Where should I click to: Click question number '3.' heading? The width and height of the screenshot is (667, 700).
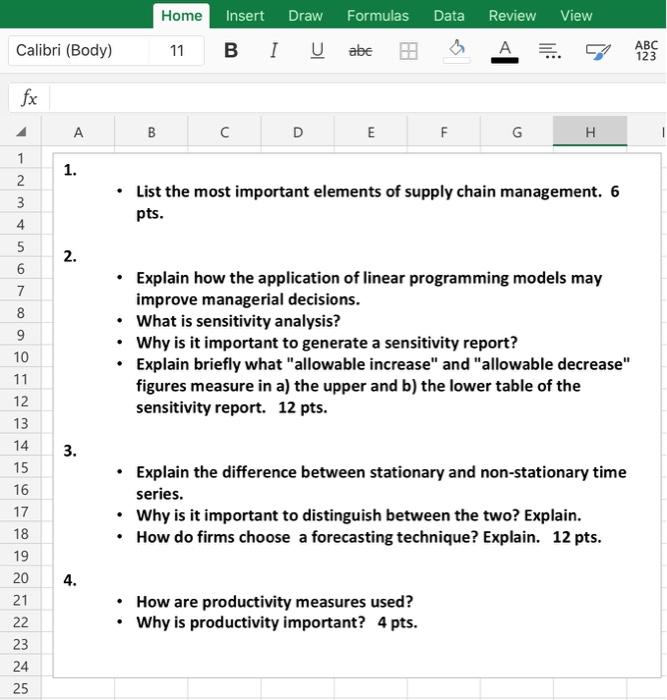pos(70,451)
